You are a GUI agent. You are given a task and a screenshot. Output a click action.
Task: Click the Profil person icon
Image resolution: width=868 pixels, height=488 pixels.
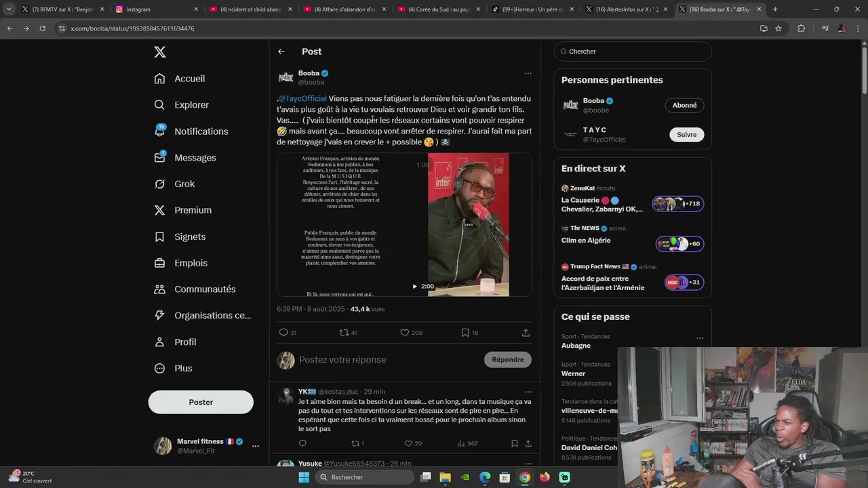pos(159,342)
